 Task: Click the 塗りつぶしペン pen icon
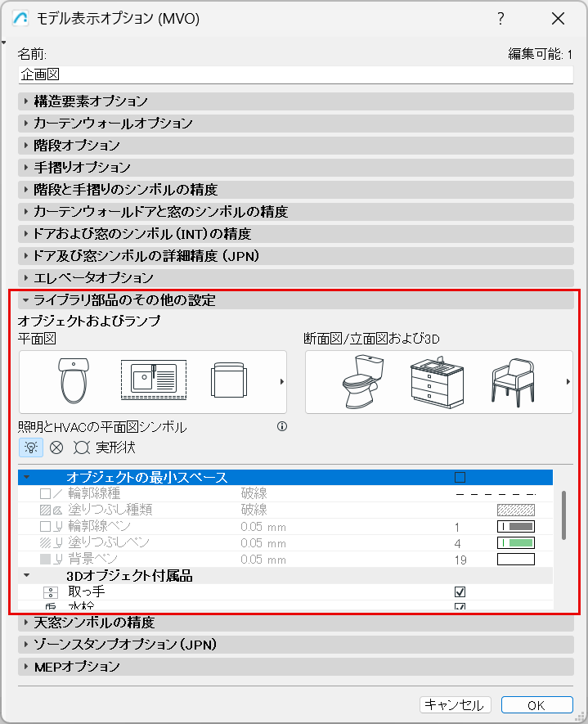click(52, 542)
